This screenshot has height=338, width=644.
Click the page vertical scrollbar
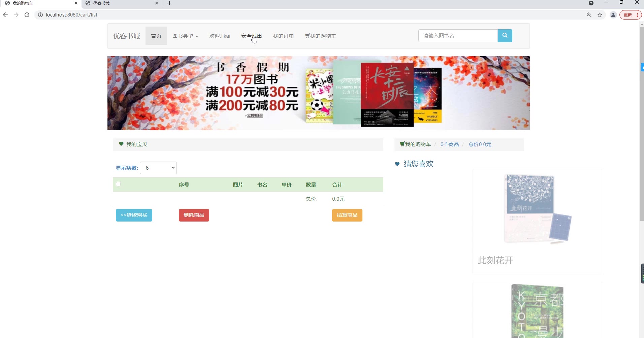(x=642, y=124)
